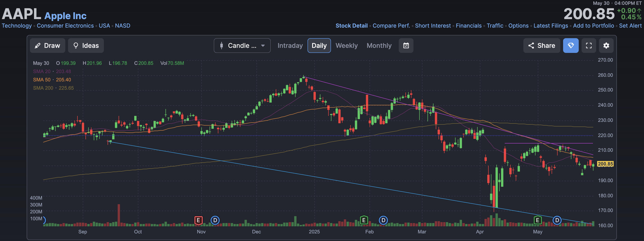Enter fullscreen chart mode

point(589,46)
